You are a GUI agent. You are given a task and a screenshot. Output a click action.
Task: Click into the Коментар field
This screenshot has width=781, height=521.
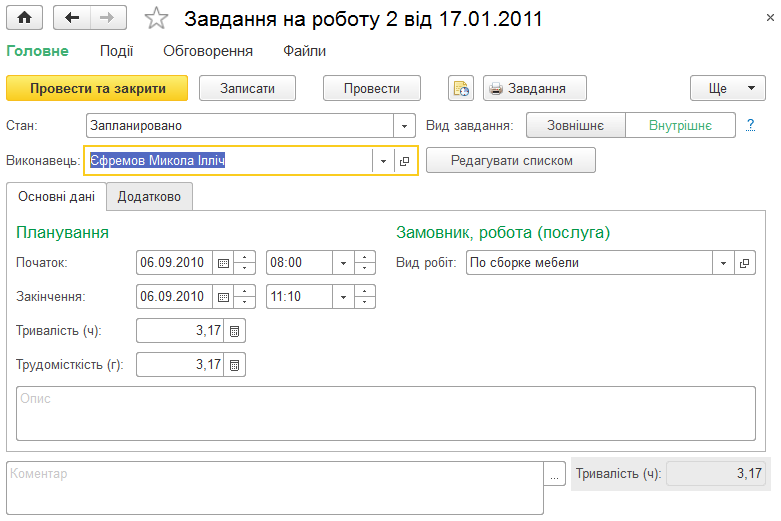pyautogui.click(x=275, y=488)
